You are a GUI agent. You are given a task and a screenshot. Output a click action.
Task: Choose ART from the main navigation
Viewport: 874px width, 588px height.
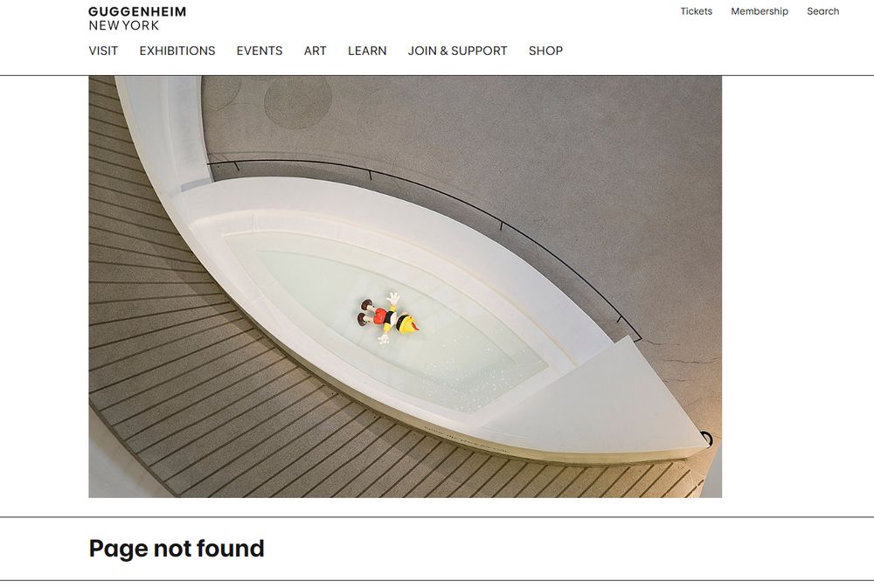pos(315,51)
